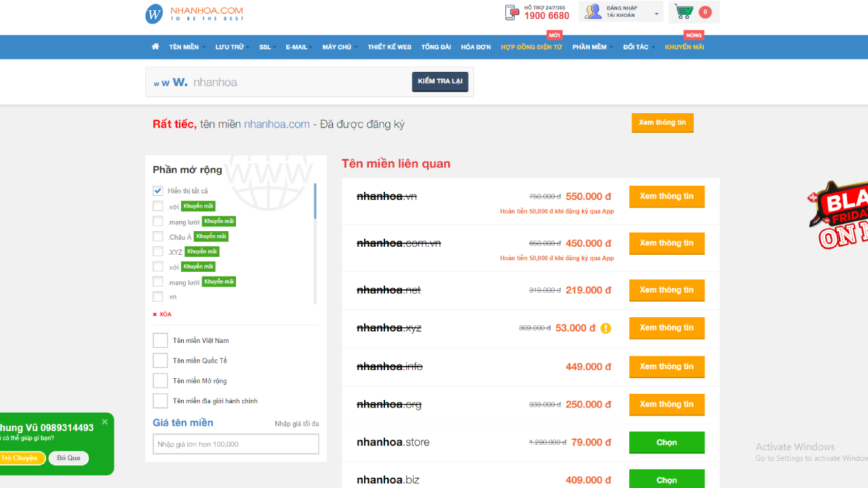868x488 pixels.
Task: Enable the Tên miền Mở rộng checkbox
Action: pyautogui.click(x=160, y=381)
